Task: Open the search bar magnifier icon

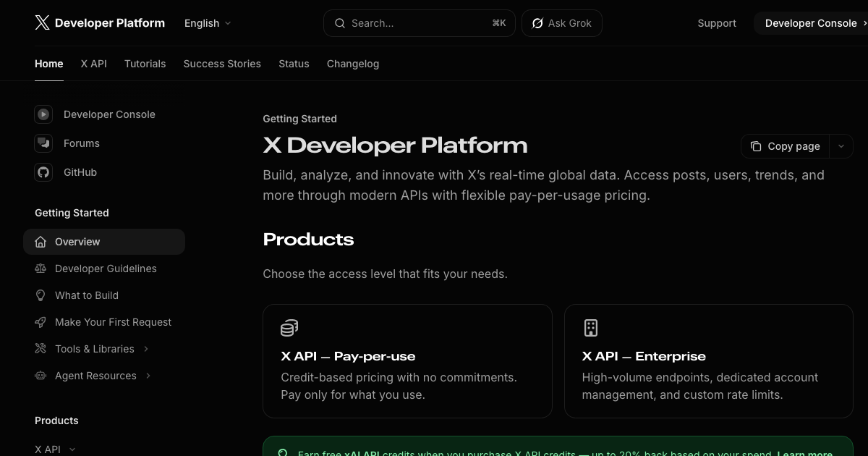Action: coord(340,23)
